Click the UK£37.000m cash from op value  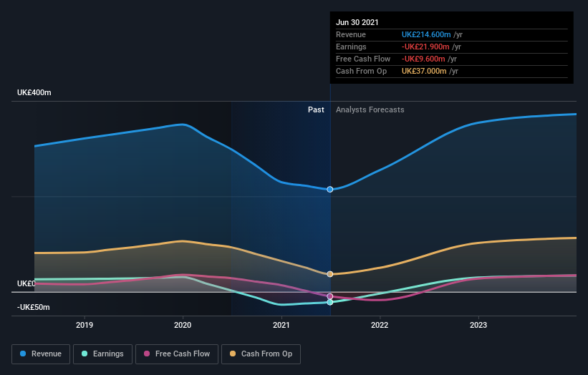pyautogui.click(x=424, y=71)
